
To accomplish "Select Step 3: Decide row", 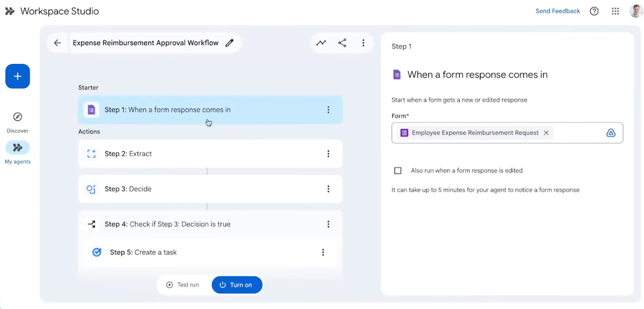I will coord(210,189).
